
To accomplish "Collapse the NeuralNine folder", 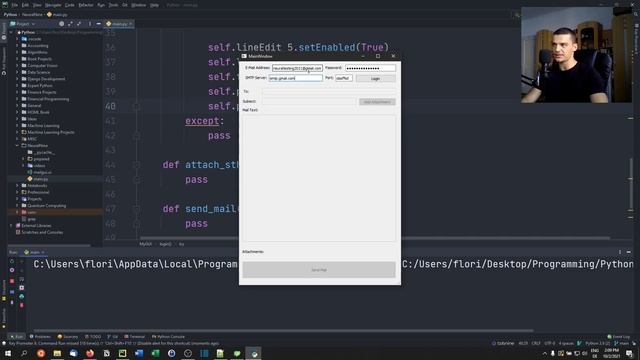I will coord(17,145).
